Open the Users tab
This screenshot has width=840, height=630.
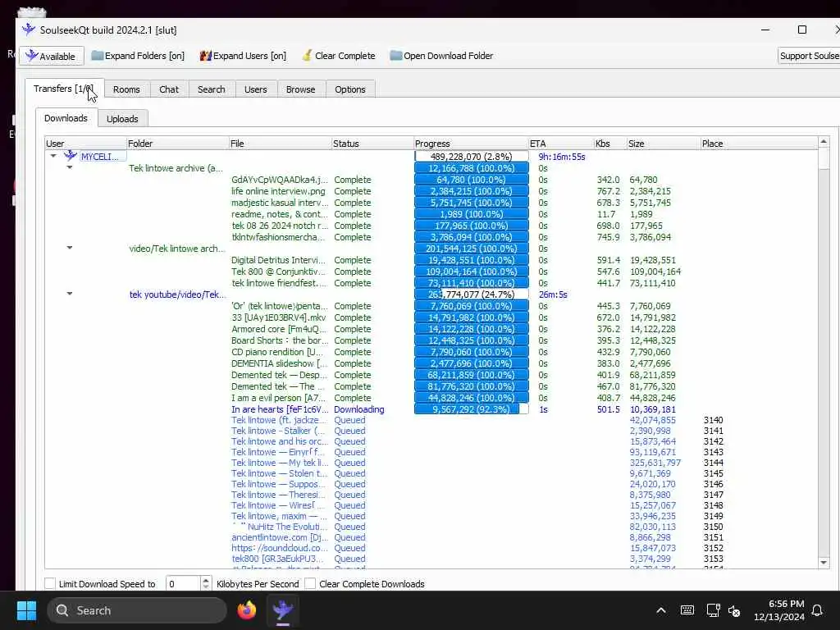256,89
